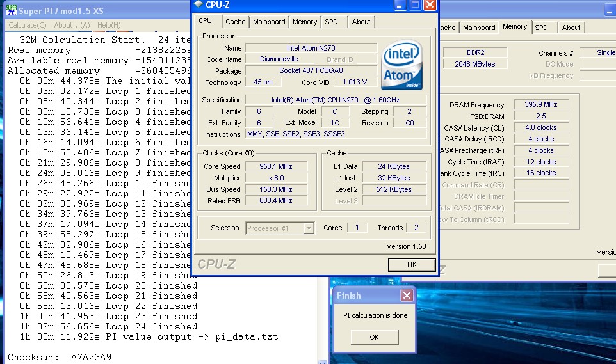616x364 pixels.
Task: Switch to the About tab in front CPU-Z
Action: coord(361,22)
